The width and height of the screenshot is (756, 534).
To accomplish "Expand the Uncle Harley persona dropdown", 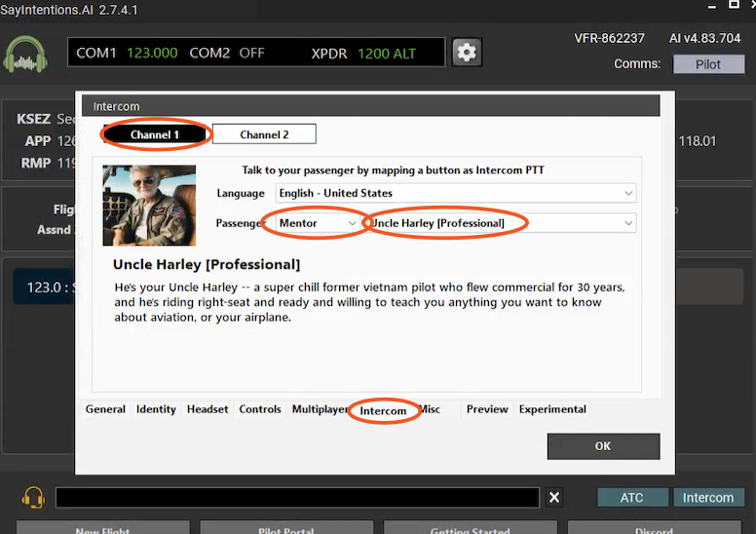I will point(502,223).
